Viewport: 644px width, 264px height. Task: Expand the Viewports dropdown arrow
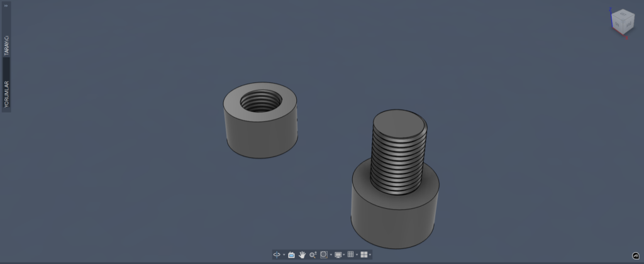(370, 255)
